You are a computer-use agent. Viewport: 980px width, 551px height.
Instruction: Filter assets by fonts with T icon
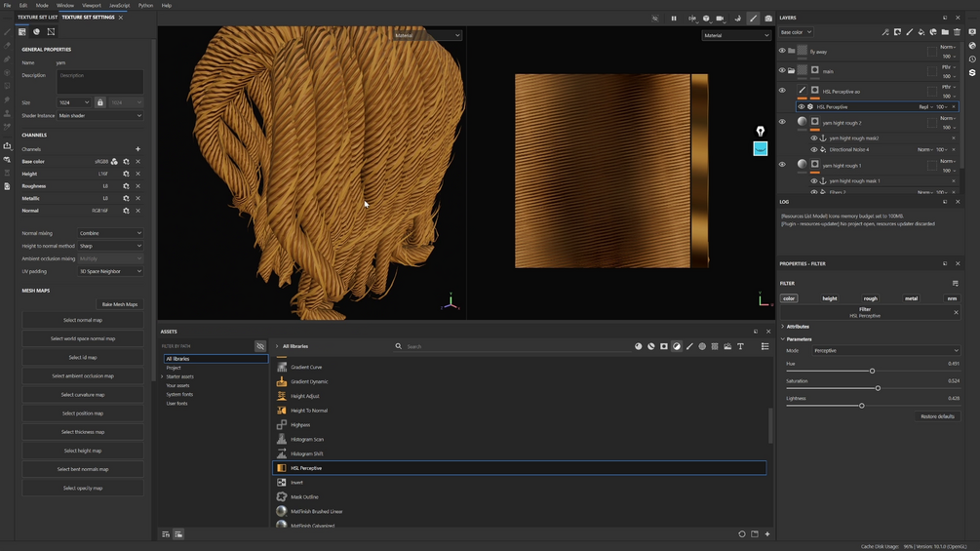[x=740, y=346]
